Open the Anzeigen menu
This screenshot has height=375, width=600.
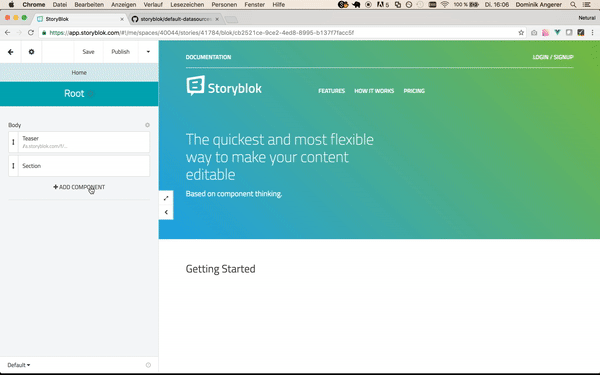124,5
